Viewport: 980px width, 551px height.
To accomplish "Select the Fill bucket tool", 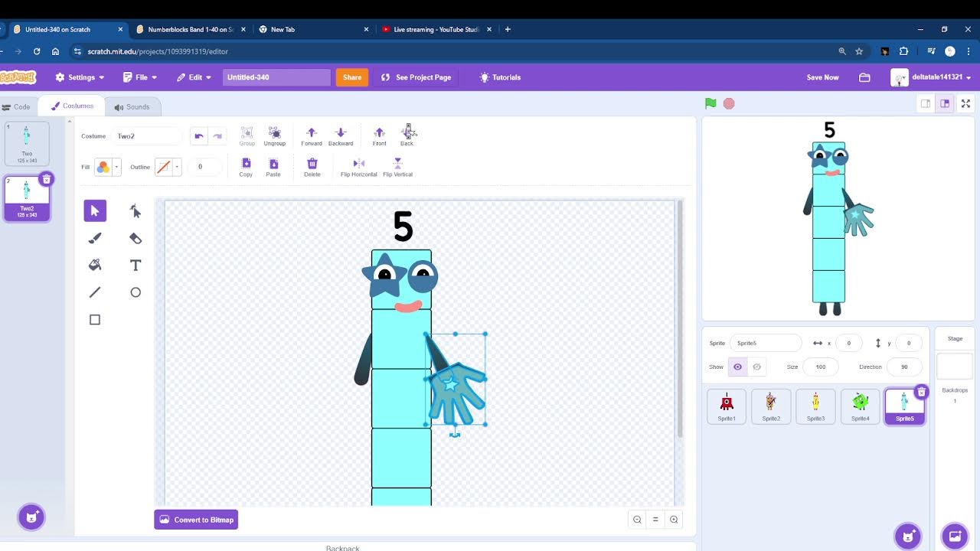I will pos(95,265).
